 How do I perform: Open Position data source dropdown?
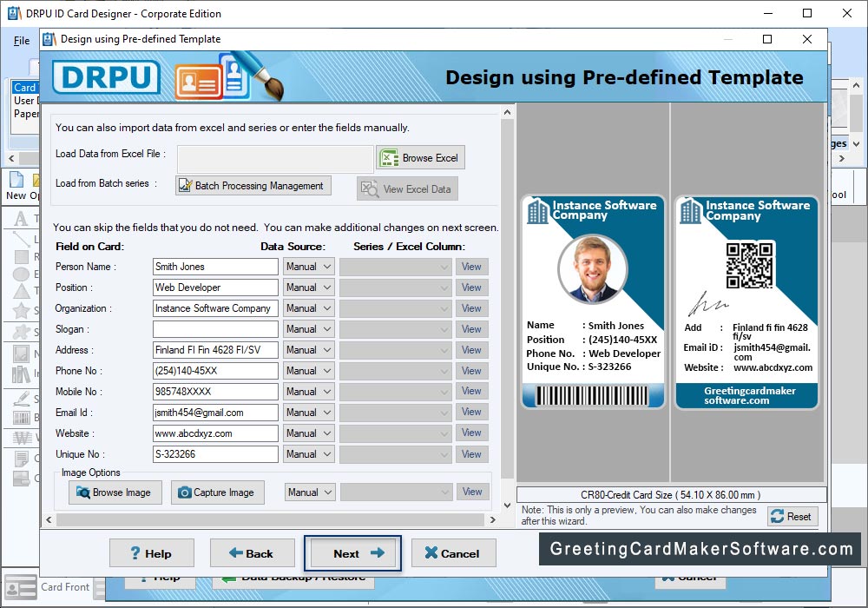309,287
